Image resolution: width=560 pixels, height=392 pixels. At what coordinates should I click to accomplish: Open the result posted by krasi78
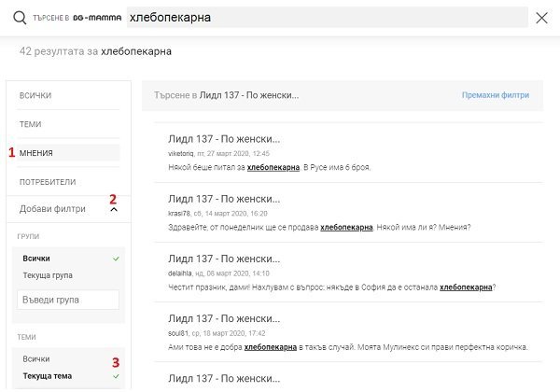[x=224, y=199]
